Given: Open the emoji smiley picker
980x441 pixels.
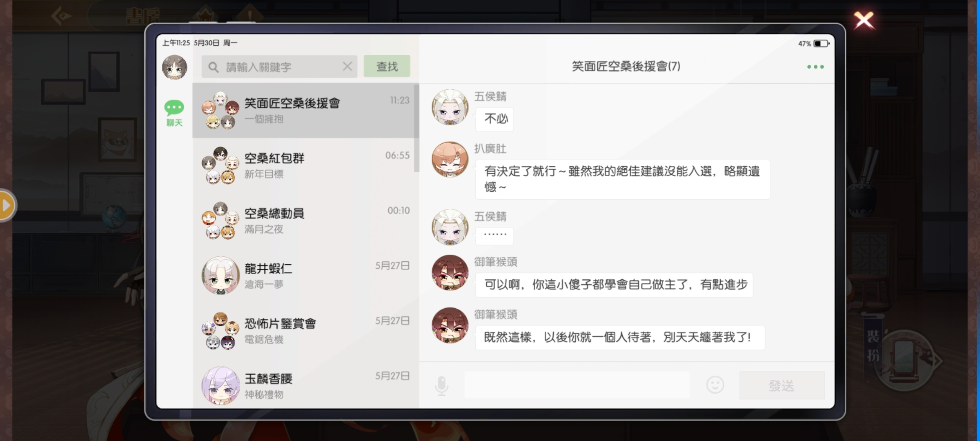Looking at the screenshot, I should (715, 385).
